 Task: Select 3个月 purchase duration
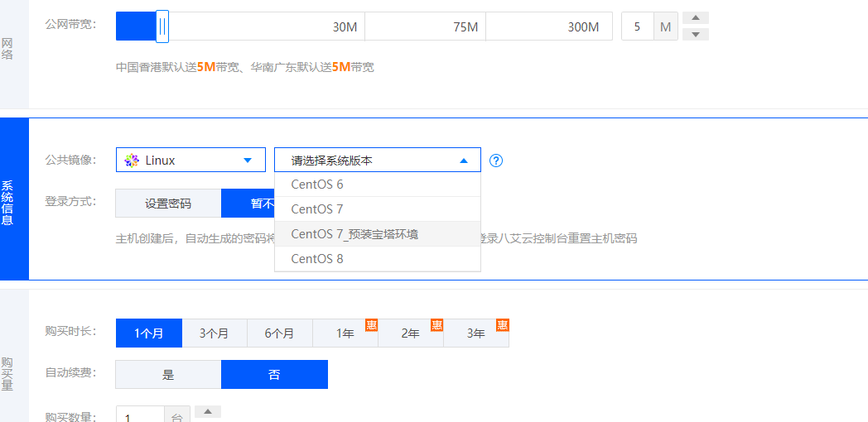[x=214, y=333]
